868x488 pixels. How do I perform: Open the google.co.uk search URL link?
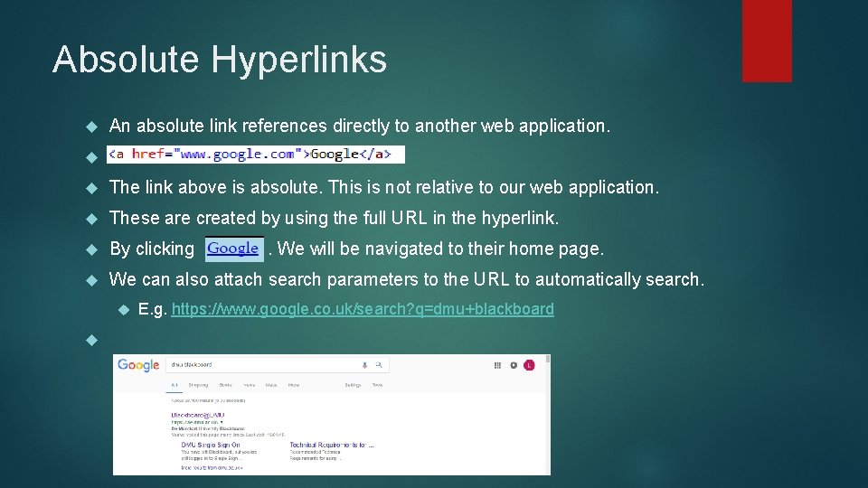click(x=363, y=309)
